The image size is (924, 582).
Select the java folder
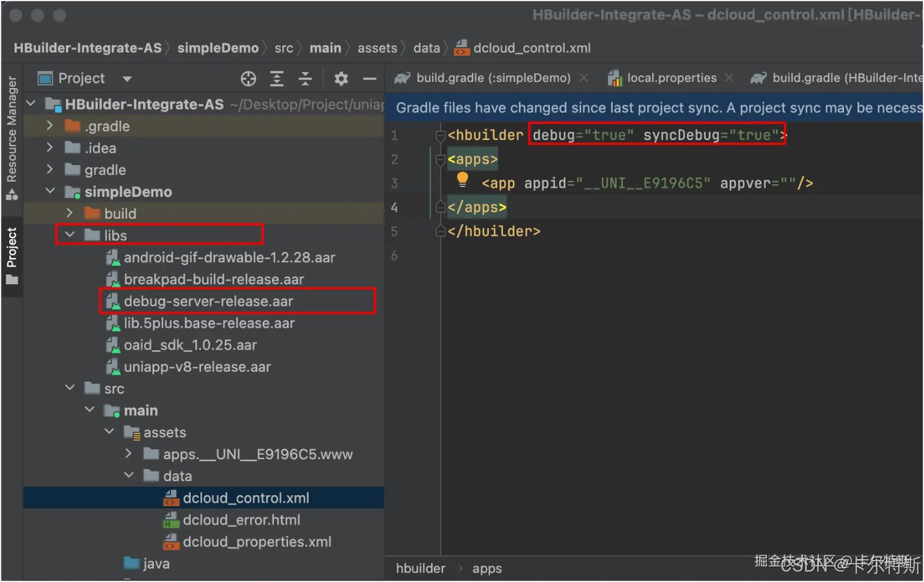[156, 564]
